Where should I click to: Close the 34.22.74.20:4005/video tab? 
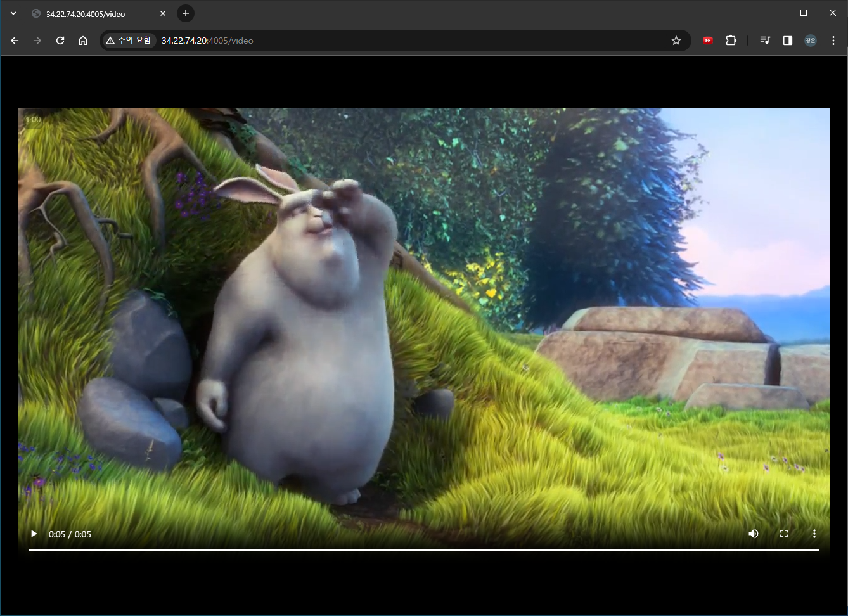coord(163,13)
